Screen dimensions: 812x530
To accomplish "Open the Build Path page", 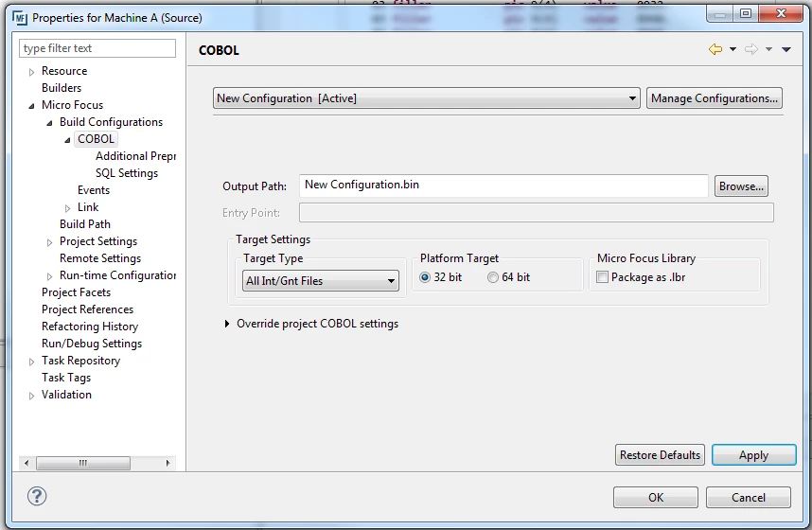I will 85,223.
